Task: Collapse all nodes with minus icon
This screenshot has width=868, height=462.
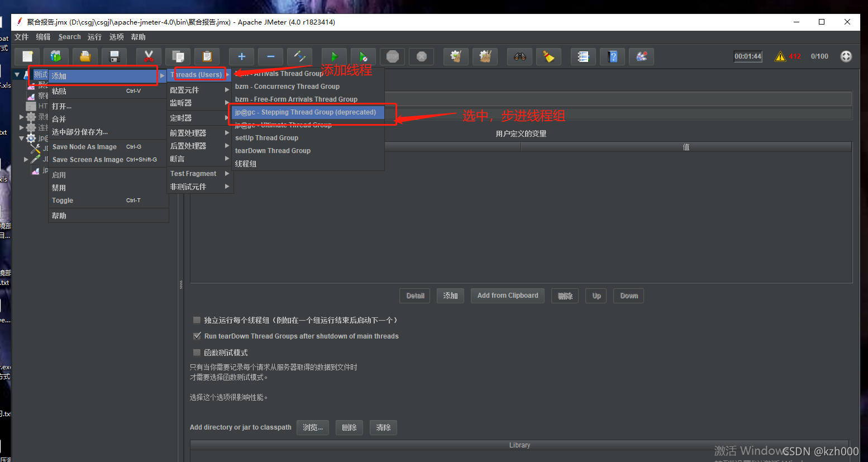Action: 271,56
